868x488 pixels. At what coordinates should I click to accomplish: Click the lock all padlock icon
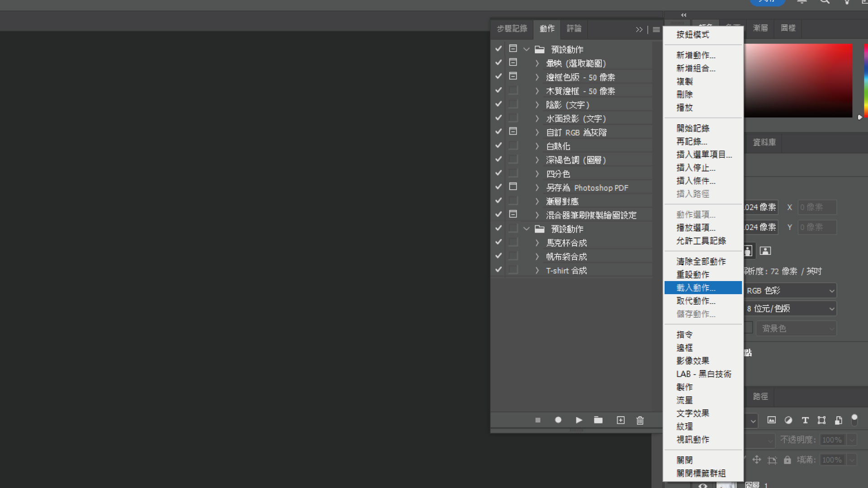788,460
